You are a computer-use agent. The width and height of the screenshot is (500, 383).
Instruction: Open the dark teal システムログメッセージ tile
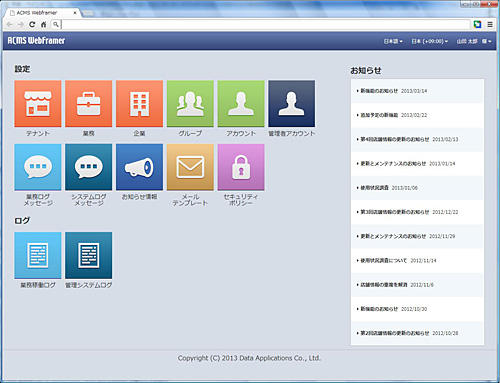pos(88,167)
